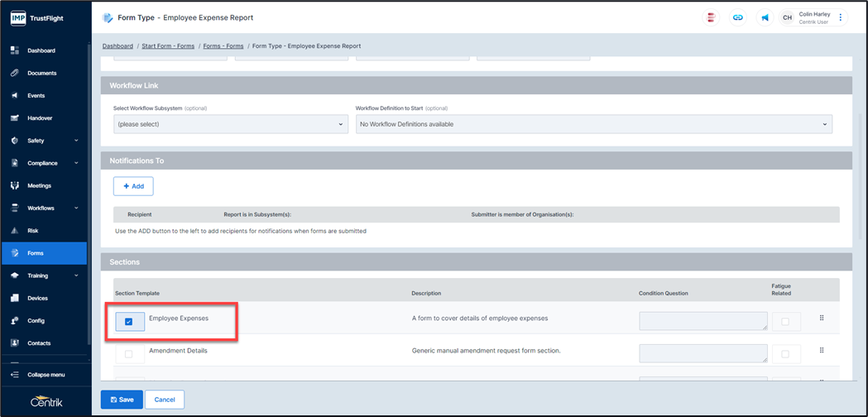The width and height of the screenshot is (868, 417).
Task: Tick Fatigue Related for Employee Expenses
Action: (x=785, y=321)
